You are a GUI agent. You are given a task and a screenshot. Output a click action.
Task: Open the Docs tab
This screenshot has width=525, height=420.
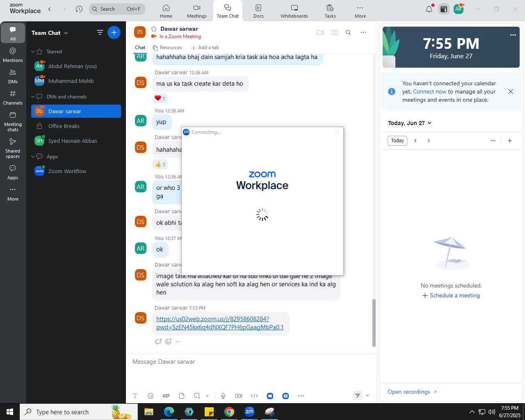[x=258, y=11]
